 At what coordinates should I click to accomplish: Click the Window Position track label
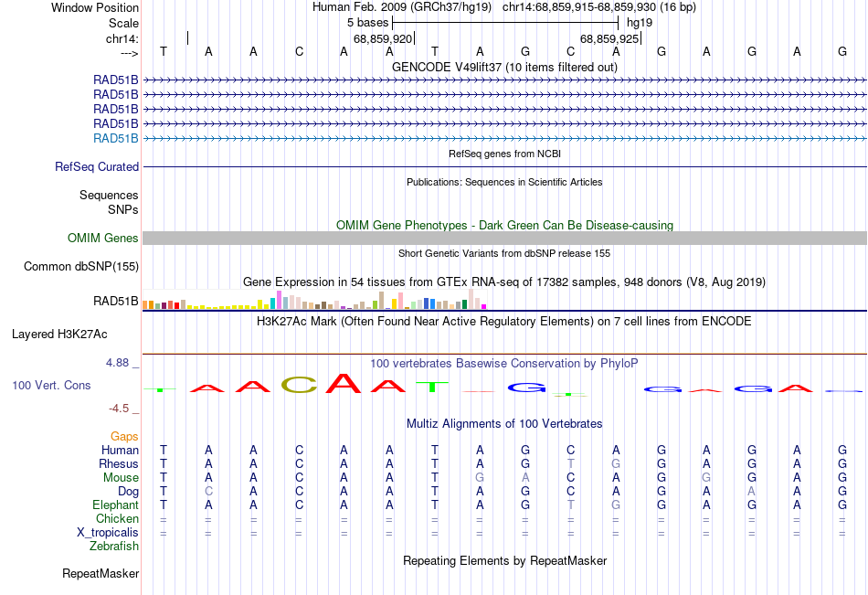[x=95, y=7]
